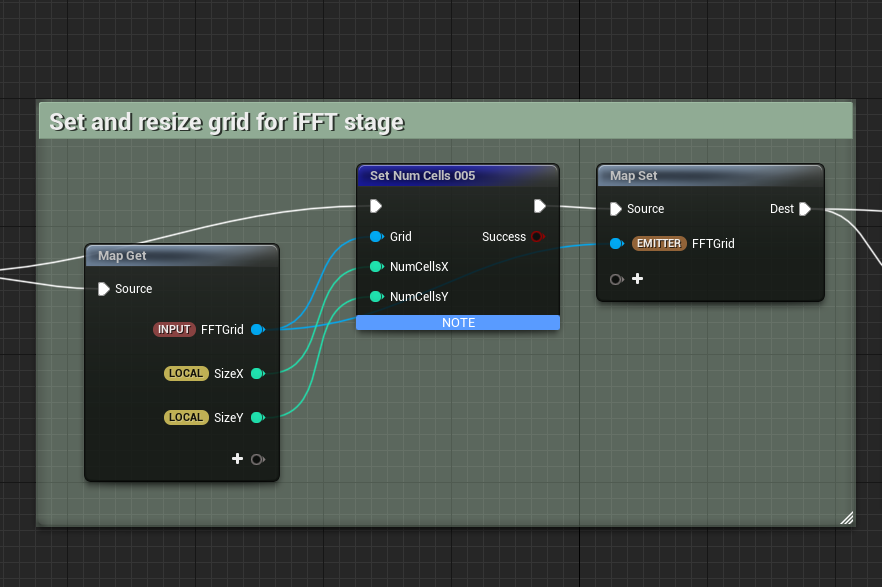This screenshot has height=587, width=882.
Task: Click the SizeY output pin
Action: (x=257, y=417)
